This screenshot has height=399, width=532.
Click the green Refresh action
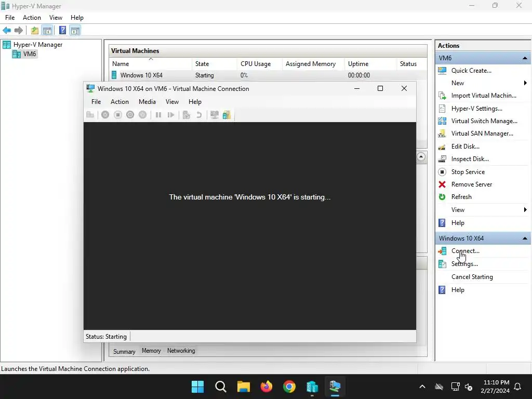coord(461,197)
